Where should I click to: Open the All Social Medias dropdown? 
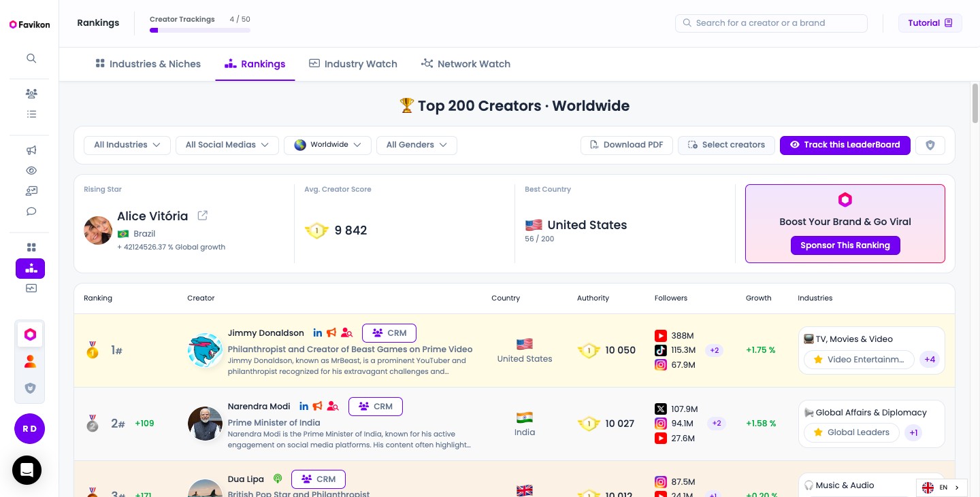tap(227, 145)
